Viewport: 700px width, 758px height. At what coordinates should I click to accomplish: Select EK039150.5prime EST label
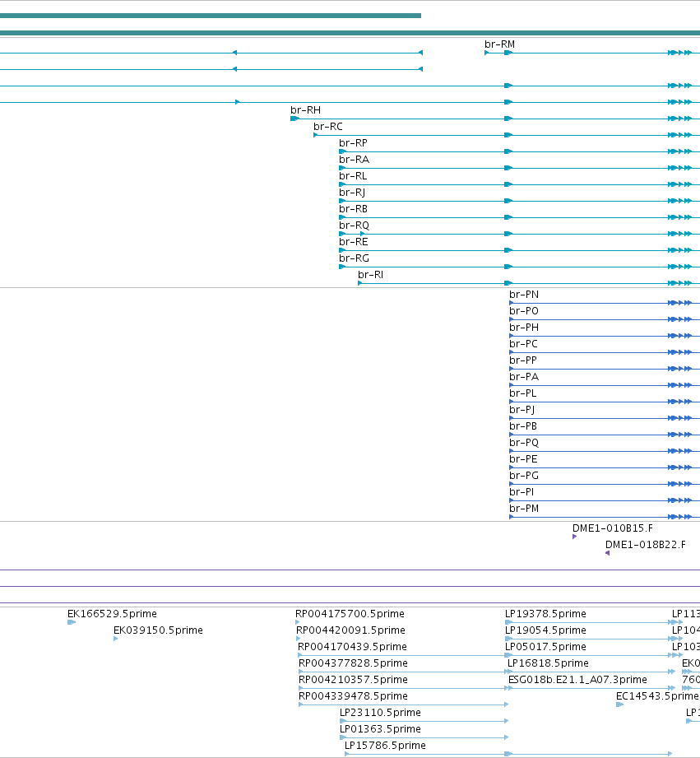158,630
